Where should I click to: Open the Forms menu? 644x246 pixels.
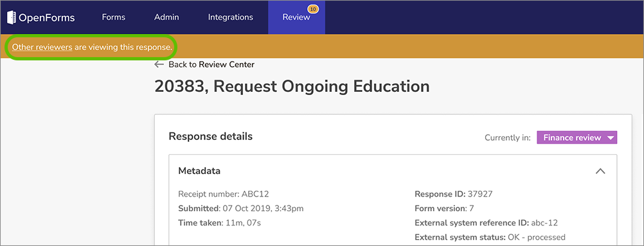(113, 17)
